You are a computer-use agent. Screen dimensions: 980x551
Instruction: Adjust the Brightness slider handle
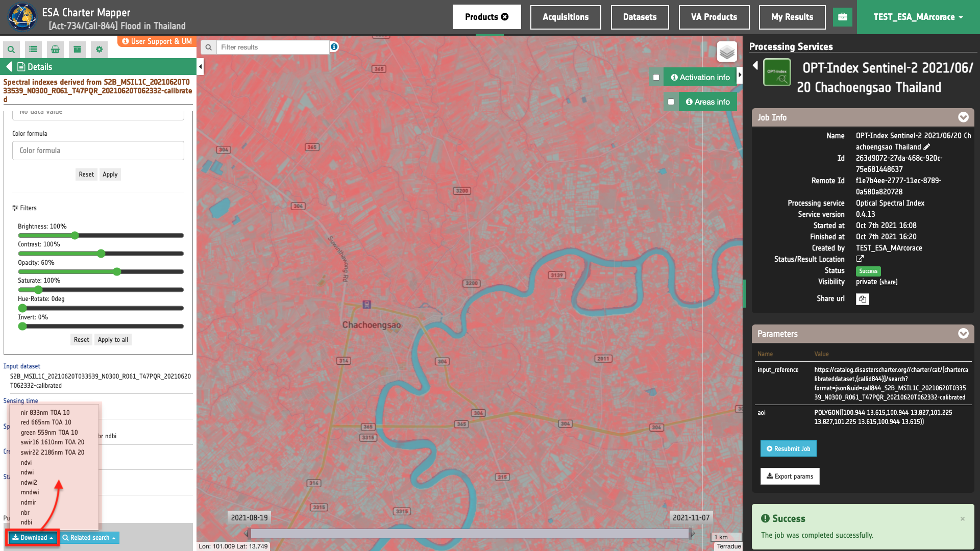click(75, 236)
